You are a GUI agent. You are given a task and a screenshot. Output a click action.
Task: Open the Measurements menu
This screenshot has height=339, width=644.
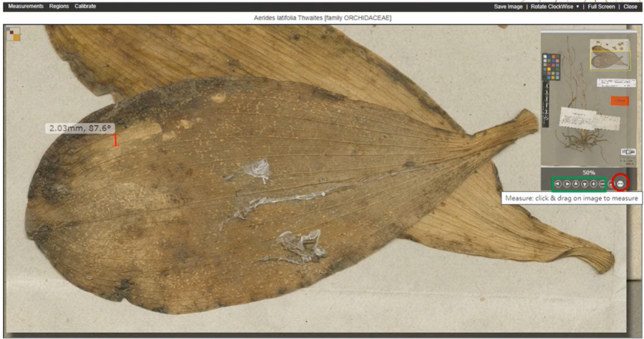click(26, 6)
